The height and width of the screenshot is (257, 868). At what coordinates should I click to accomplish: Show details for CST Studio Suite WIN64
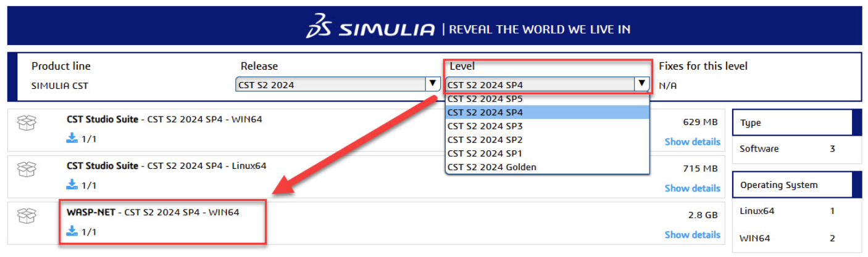692,142
